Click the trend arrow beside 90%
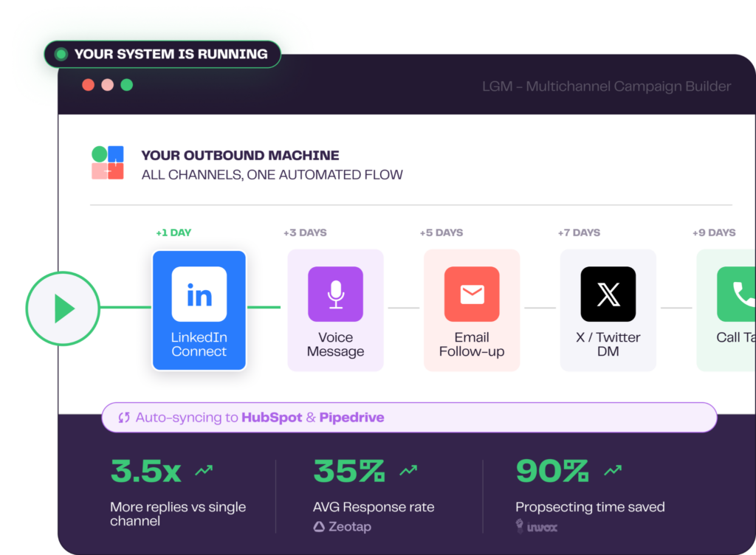 [x=612, y=471]
